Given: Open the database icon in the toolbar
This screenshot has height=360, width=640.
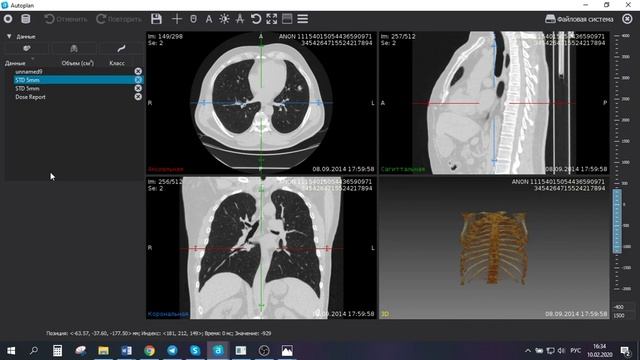Looking at the screenshot, I should click(x=25, y=19).
